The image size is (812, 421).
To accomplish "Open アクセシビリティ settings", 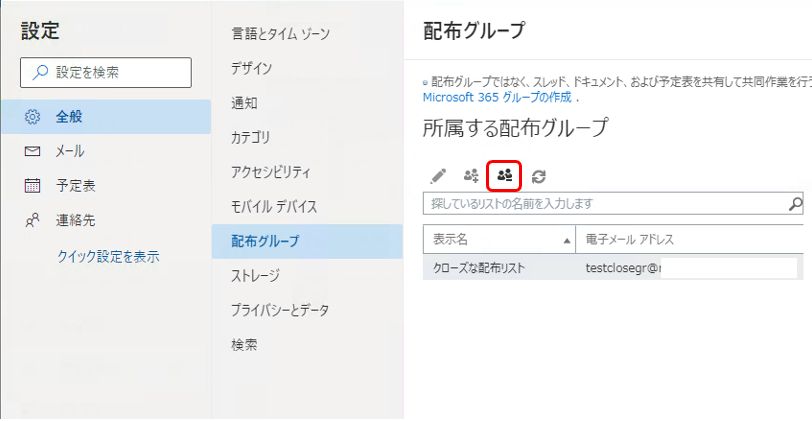I will click(271, 172).
